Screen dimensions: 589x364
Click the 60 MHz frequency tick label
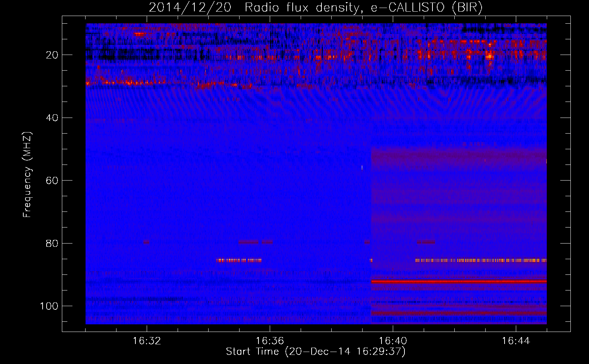click(52, 181)
